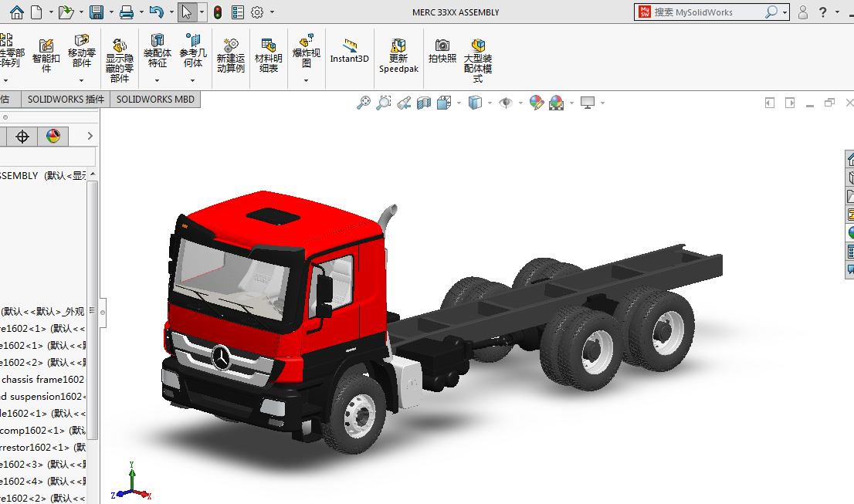Click Zoom to Fit magnifier icon
854x504 pixels.
[x=364, y=103]
